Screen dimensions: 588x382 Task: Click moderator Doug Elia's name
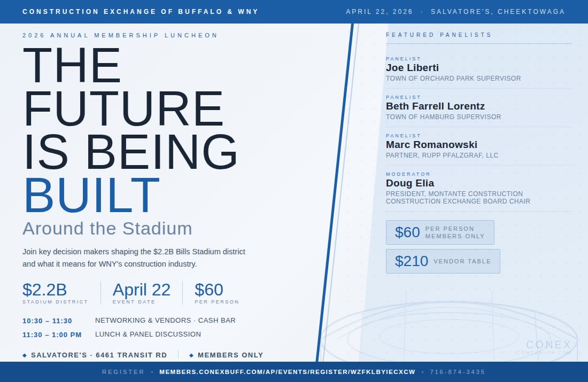410,183
